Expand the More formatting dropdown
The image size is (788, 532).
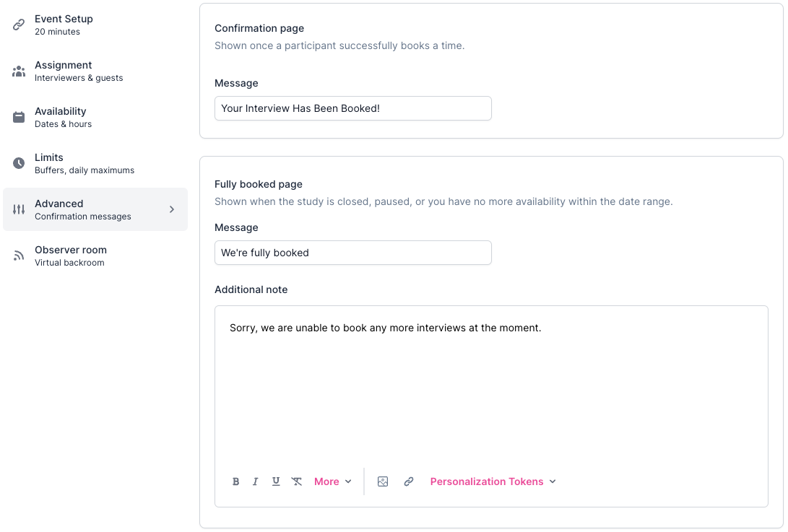(x=332, y=481)
